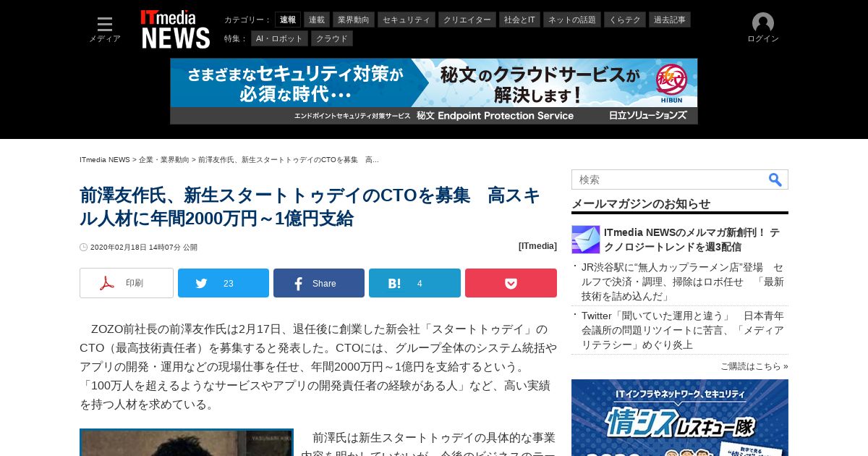Click the 情シスレスキュー隊 sidebar banner

[680, 418]
